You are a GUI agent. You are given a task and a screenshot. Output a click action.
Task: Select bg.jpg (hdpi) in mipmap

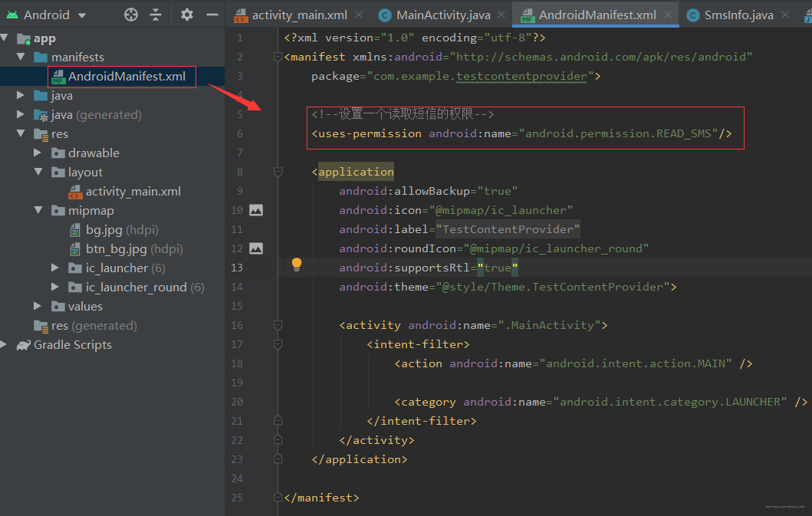pos(122,230)
